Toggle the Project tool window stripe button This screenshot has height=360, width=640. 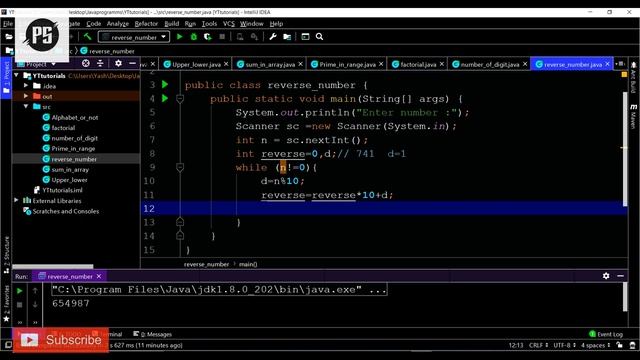6,78
